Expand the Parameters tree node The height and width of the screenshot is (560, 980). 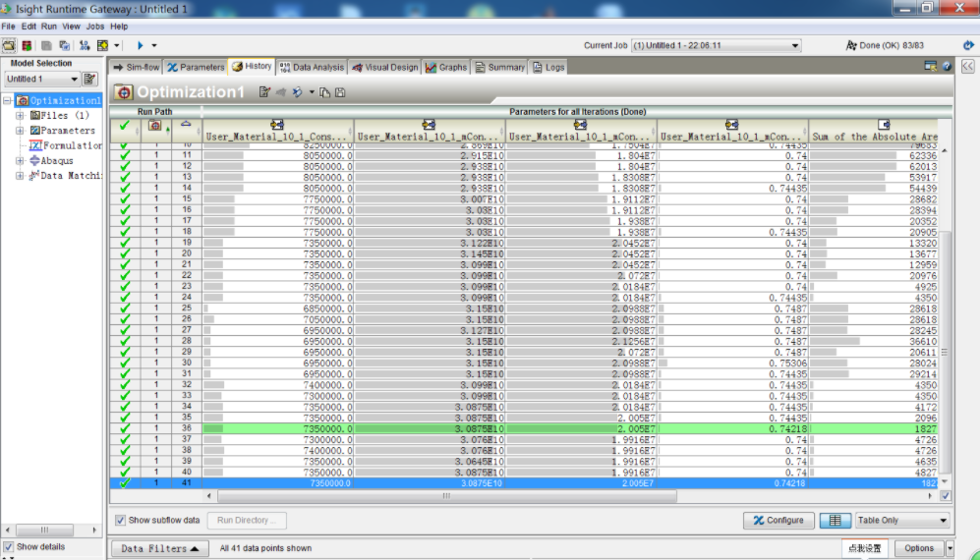(20, 131)
